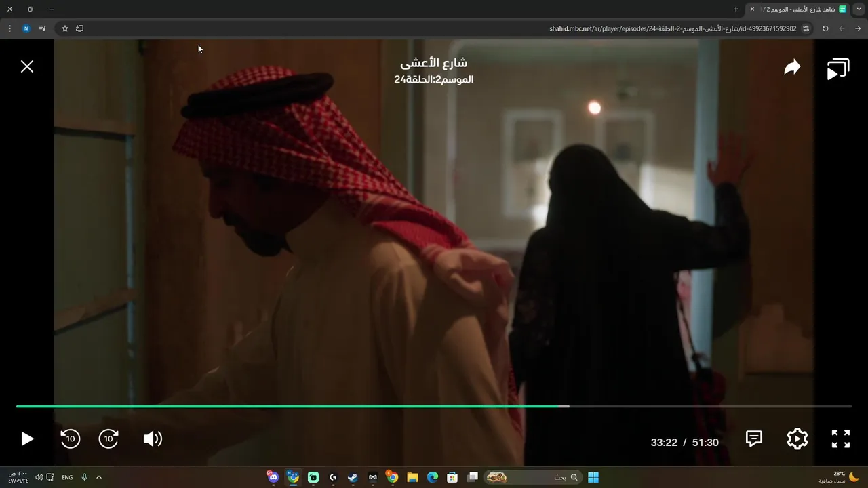Open a new browser tab

pos(736,9)
